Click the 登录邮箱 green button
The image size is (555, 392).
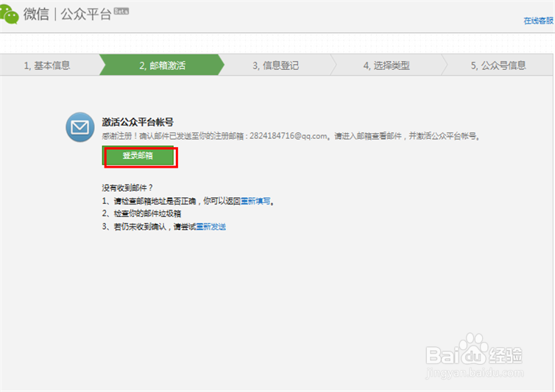pyautogui.click(x=138, y=156)
